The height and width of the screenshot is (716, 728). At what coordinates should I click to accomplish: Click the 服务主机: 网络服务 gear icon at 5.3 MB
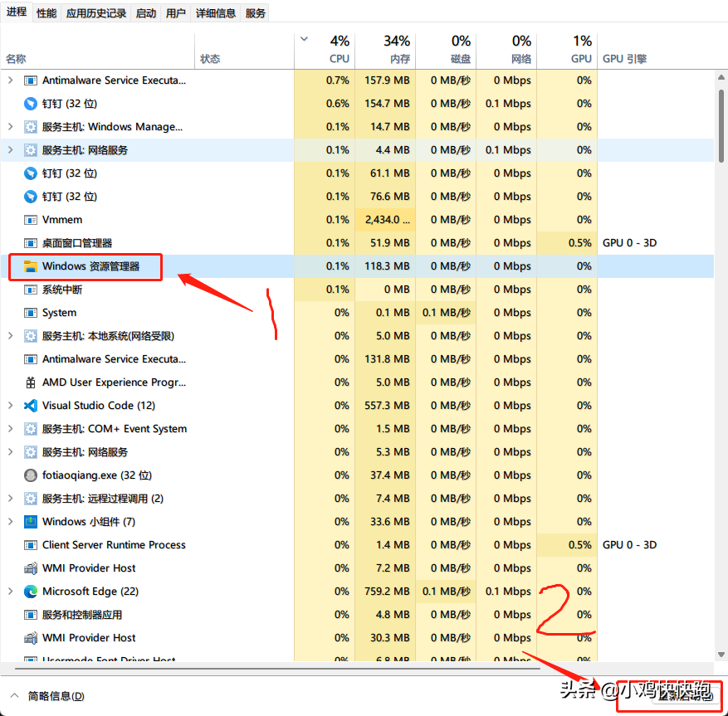tap(30, 452)
